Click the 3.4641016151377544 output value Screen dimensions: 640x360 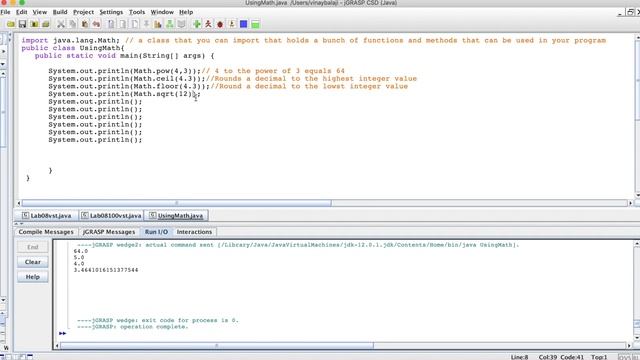[x=106, y=270]
